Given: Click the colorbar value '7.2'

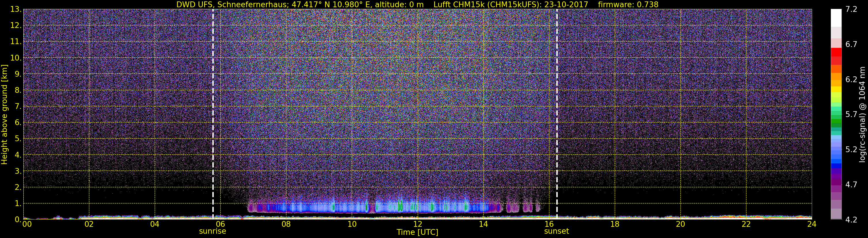Looking at the screenshot, I should click(x=851, y=10).
